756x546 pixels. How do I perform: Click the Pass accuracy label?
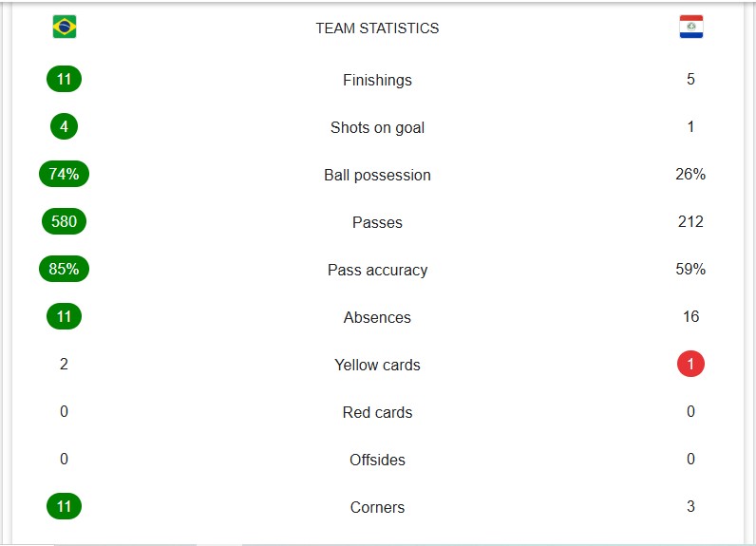377,270
